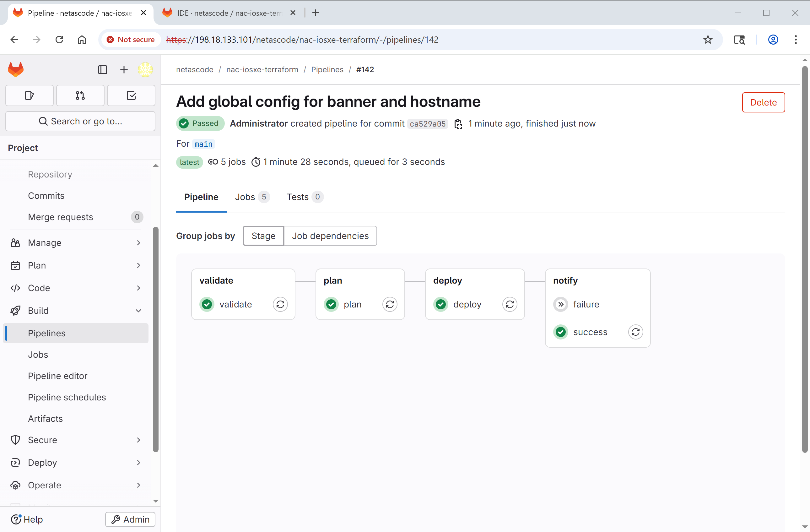This screenshot has width=810, height=532.
Task: Switch to the Jobs tab
Action: tap(252, 197)
